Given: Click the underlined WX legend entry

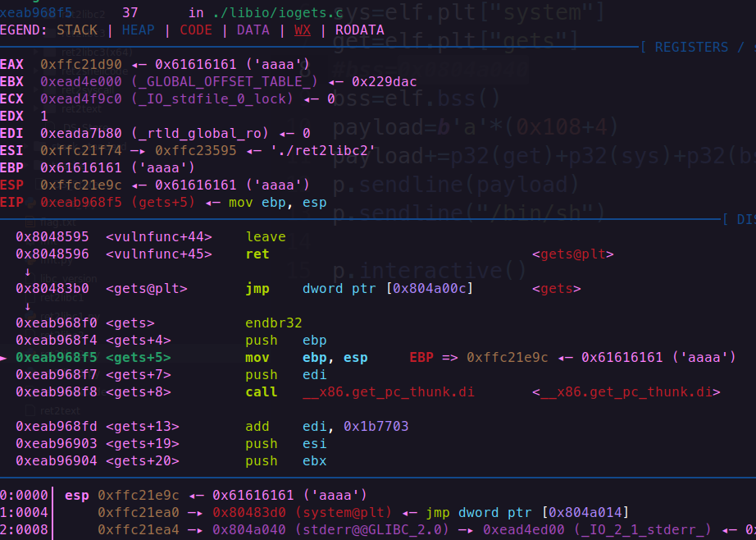Looking at the screenshot, I should point(303,30).
